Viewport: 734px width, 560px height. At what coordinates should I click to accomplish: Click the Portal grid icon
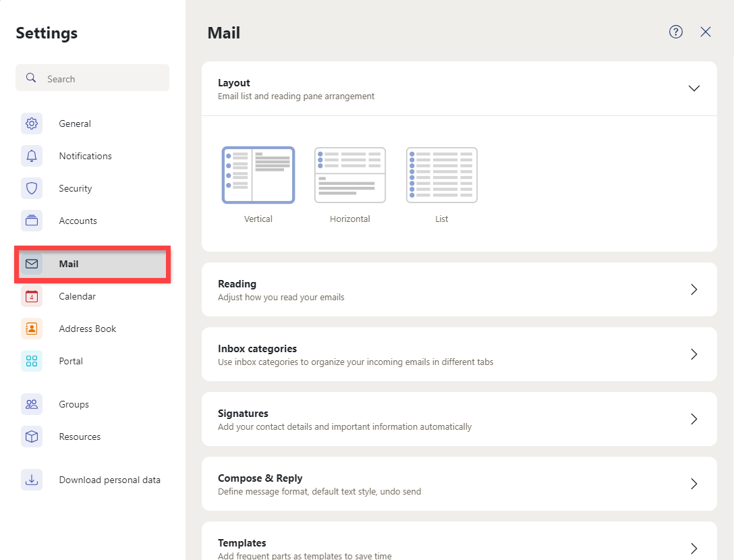(31, 361)
